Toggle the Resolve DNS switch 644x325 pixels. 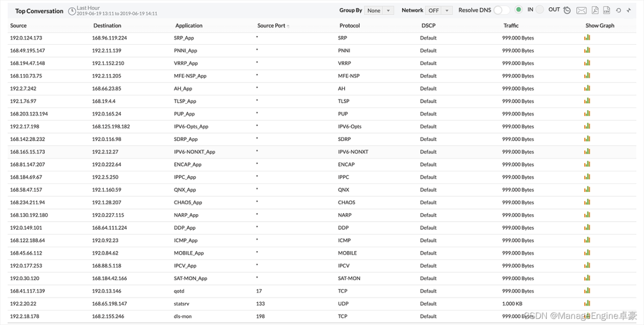[x=501, y=10]
